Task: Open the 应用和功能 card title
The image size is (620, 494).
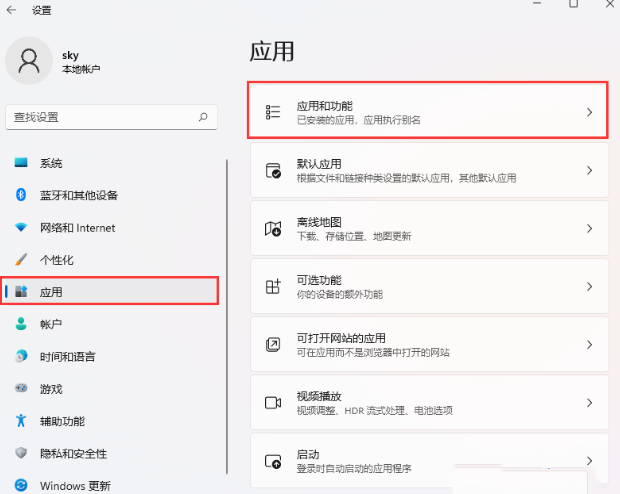Action: [x=325, y=106]
